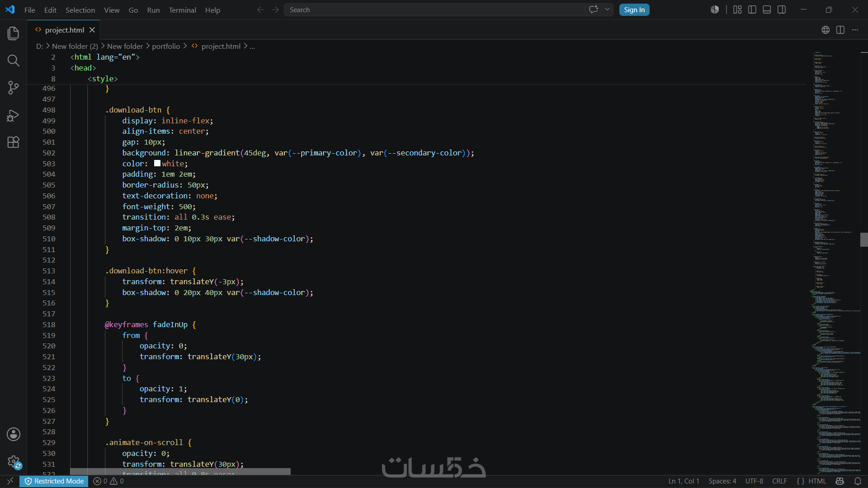Toggle the secondary side bar
Image resolution: width=868 pixels, height=488 pixels.
pyautogui.click(x=782, y=9)
